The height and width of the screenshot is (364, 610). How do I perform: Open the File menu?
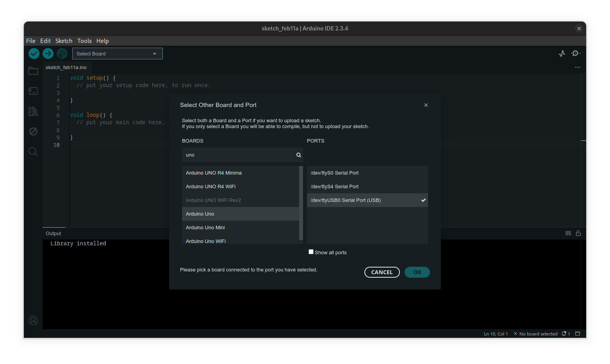click(31, 41)
